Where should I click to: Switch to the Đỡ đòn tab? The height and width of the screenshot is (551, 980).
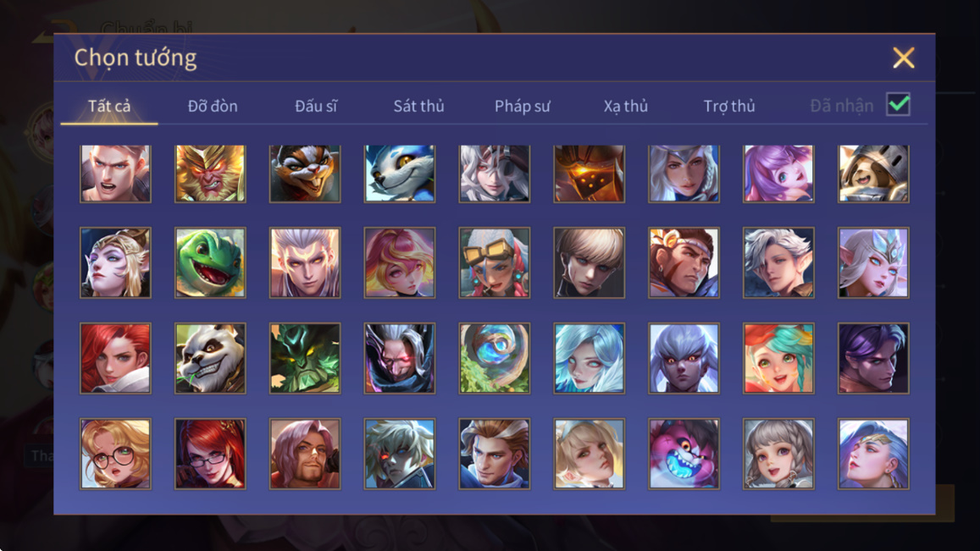tap(213, 106)
